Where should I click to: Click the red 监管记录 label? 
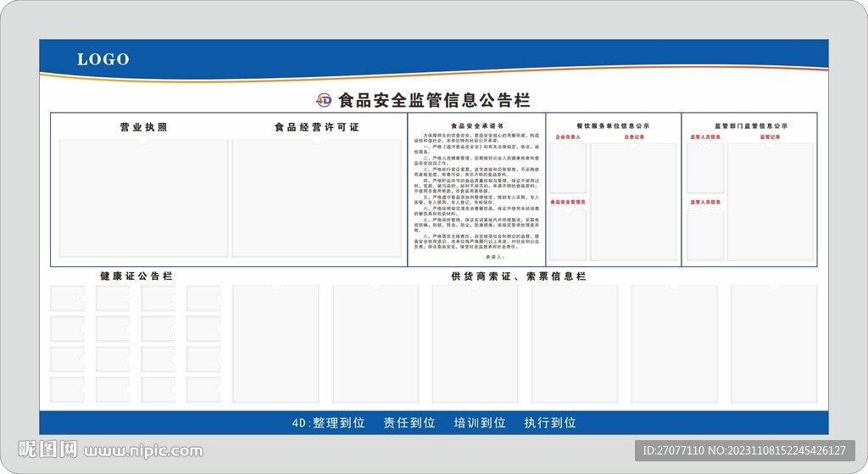point(770,137)
